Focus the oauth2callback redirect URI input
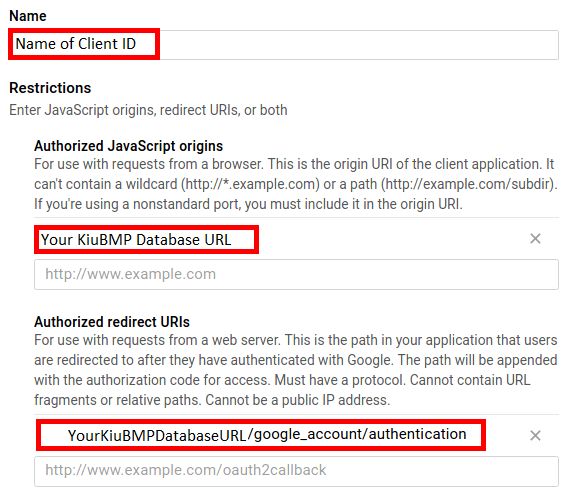The width and height of the screenshot is (573, 497). point(296,471)
